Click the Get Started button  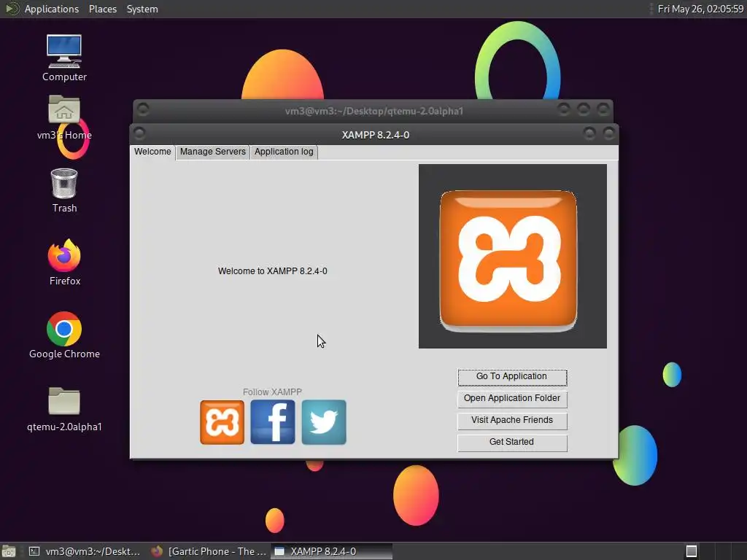tap(512, 443)
